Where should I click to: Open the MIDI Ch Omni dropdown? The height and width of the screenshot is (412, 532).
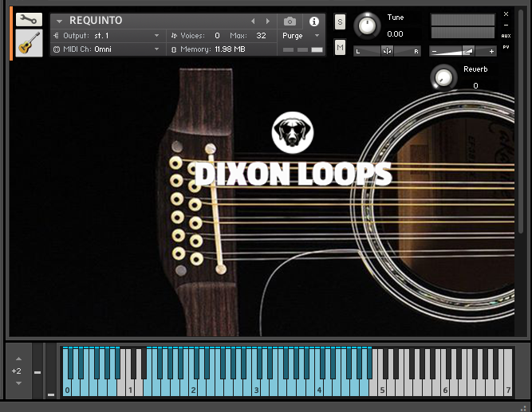(157, 49)
